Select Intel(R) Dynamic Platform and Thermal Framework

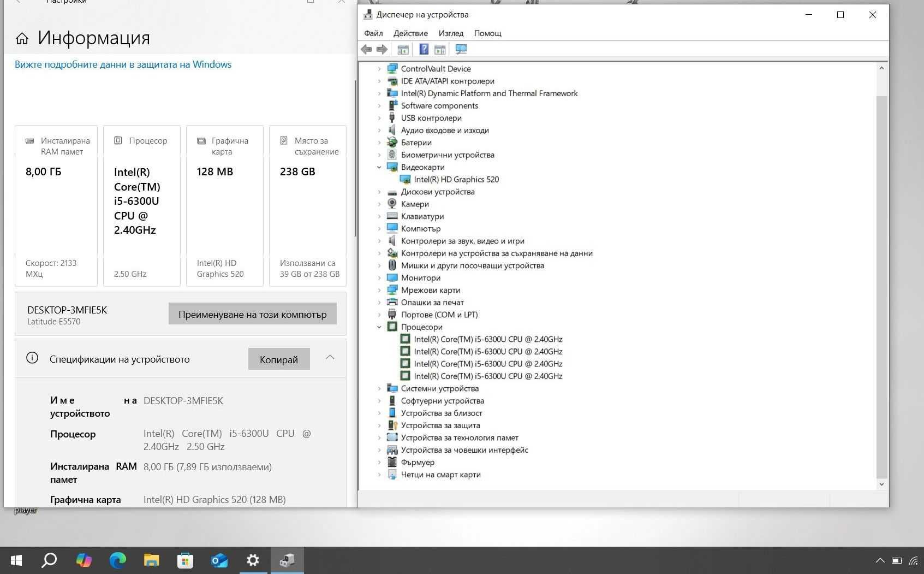(489, 93)
